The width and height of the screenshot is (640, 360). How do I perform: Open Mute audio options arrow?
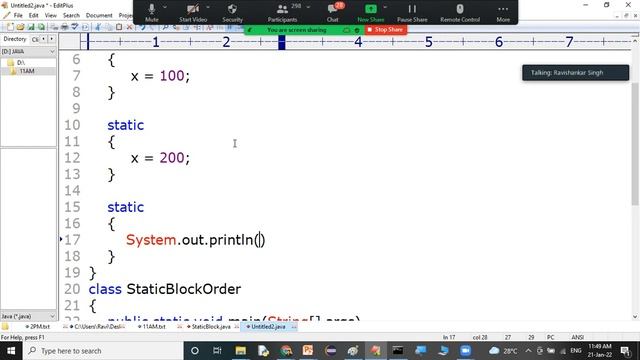pos(165,7)
